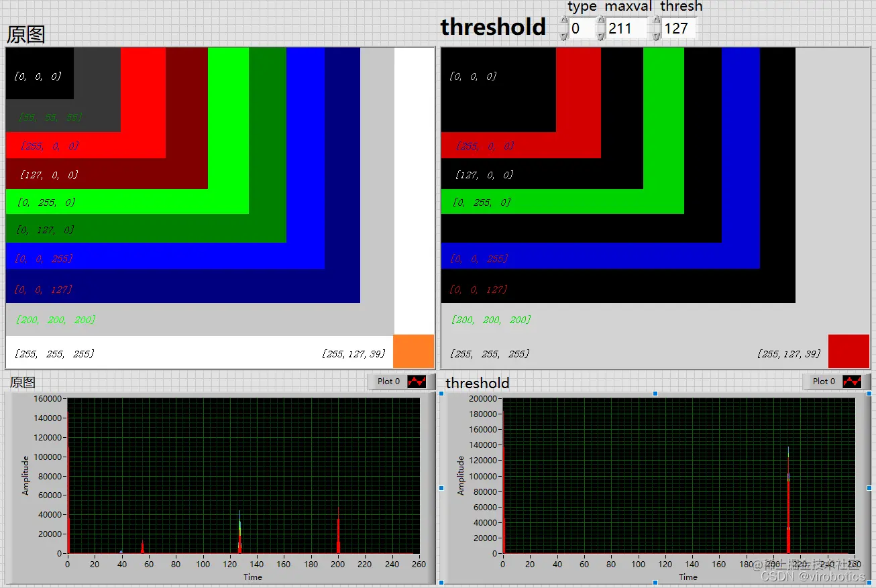Viewport: 876px width, 588px height.
Task: Click the threshold caption above the right graph
Action: [x=478, y=383]
